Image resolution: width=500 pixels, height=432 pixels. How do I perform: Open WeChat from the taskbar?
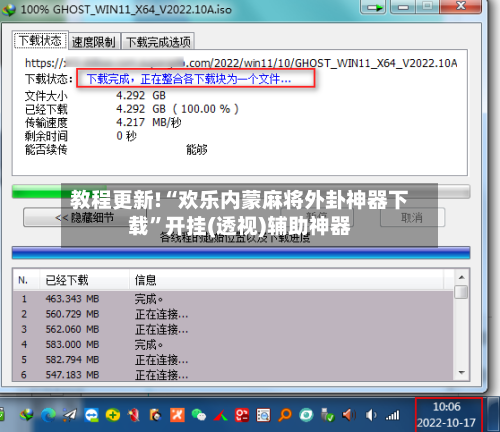tap(199, 415)
